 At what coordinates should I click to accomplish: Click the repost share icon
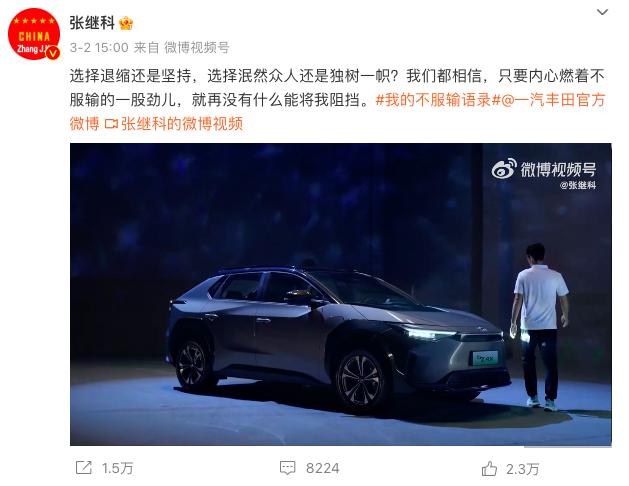(84, 468)
